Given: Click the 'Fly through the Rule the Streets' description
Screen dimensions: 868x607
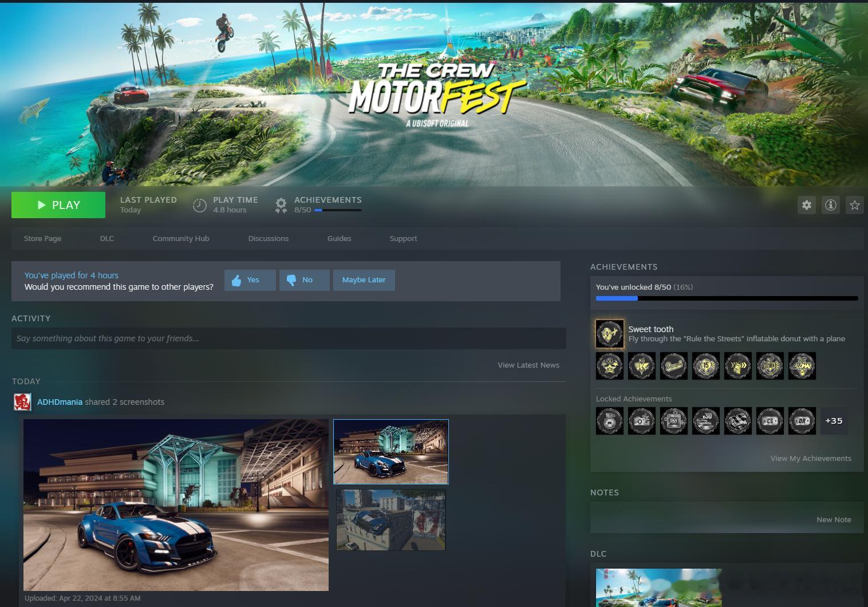Looking at the screenshot, I should [x=737, y=339].
